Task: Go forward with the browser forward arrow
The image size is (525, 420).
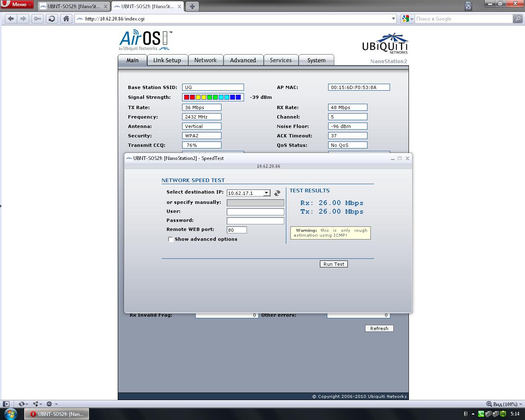Action: coord(23,18)
